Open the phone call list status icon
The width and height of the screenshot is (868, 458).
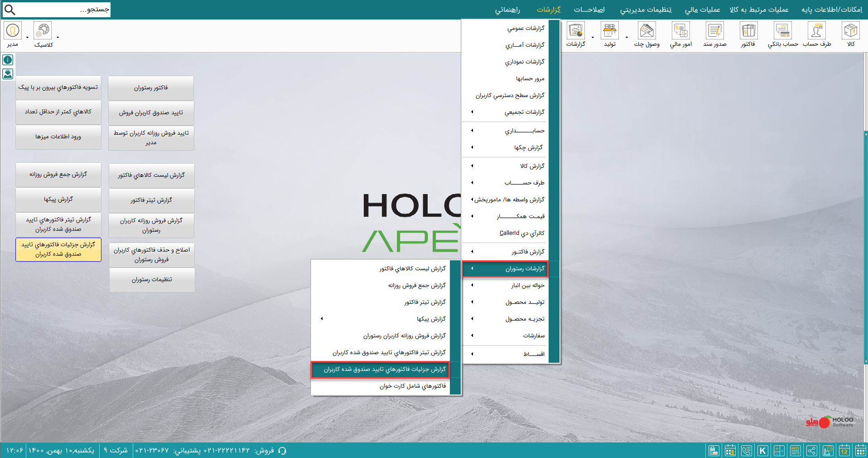tap(747, 451)
